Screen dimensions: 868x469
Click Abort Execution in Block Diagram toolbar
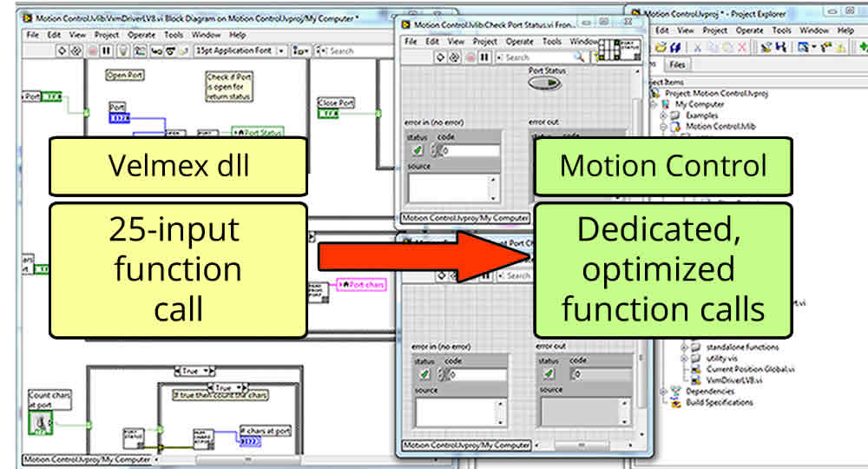pos(92,51)
